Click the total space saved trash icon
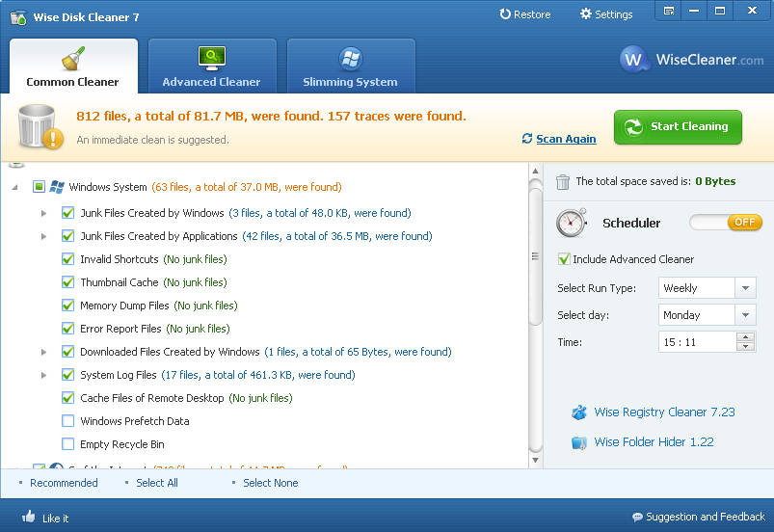This screenshot has height=532, width=774. click(x=563, y=182)
